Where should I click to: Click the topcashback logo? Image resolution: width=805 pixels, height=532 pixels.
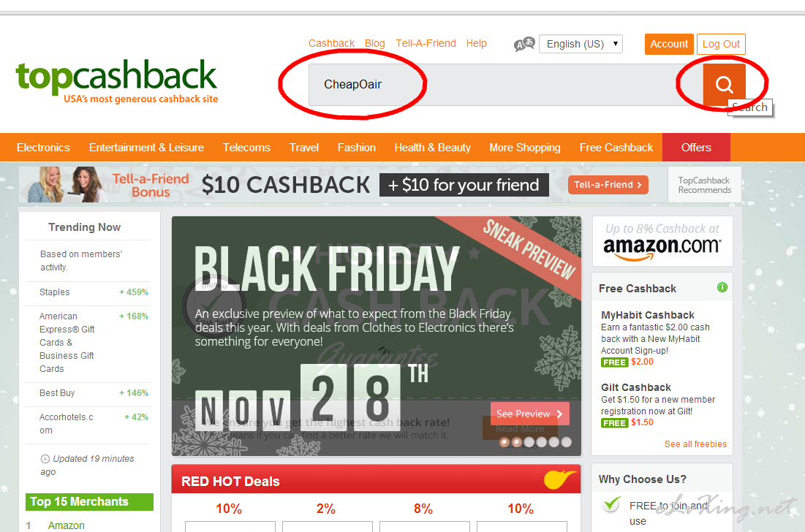(x=117, y=81)
